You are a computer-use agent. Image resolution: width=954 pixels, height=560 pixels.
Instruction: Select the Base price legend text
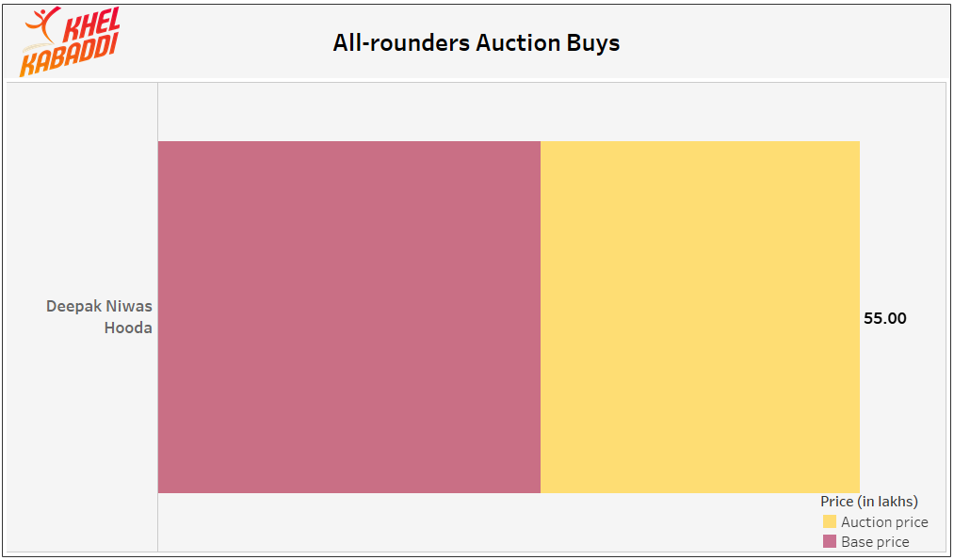[875, 541]
